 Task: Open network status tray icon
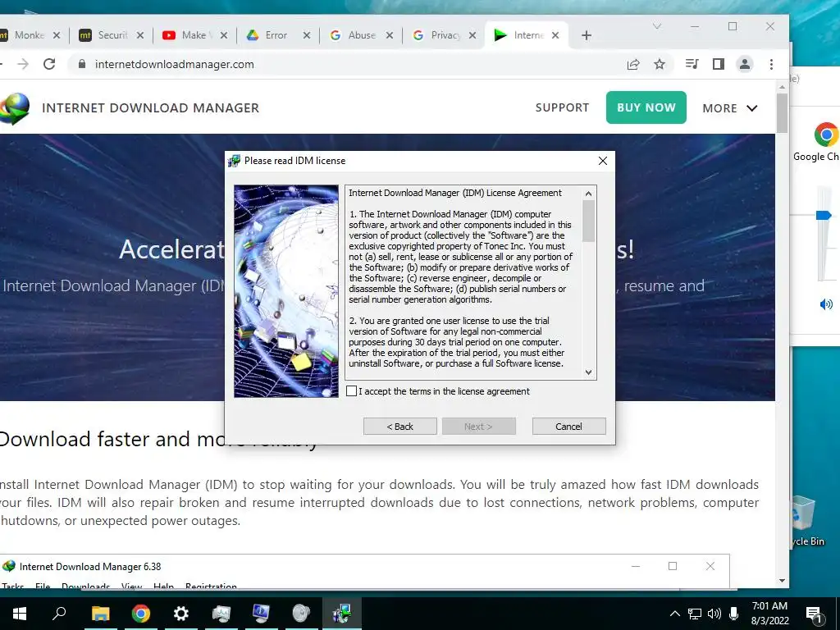[x=695, y=614]
